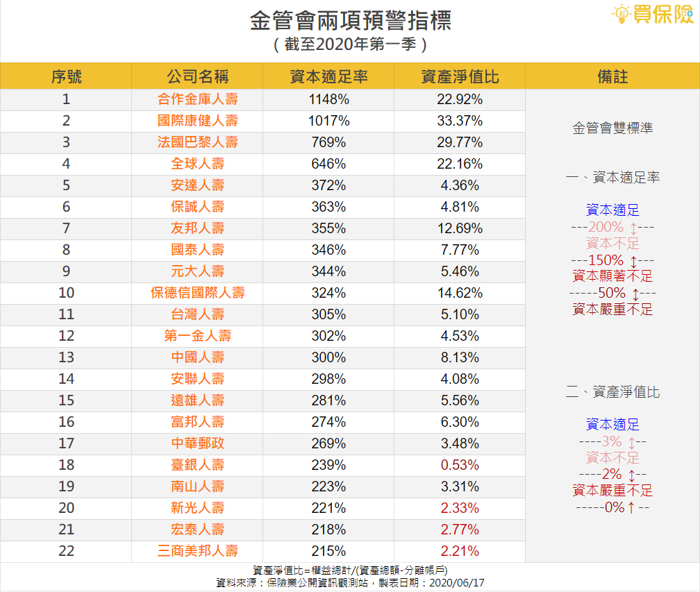
Task: Click company name 宏泰人壽
Action: click(197, 530)
